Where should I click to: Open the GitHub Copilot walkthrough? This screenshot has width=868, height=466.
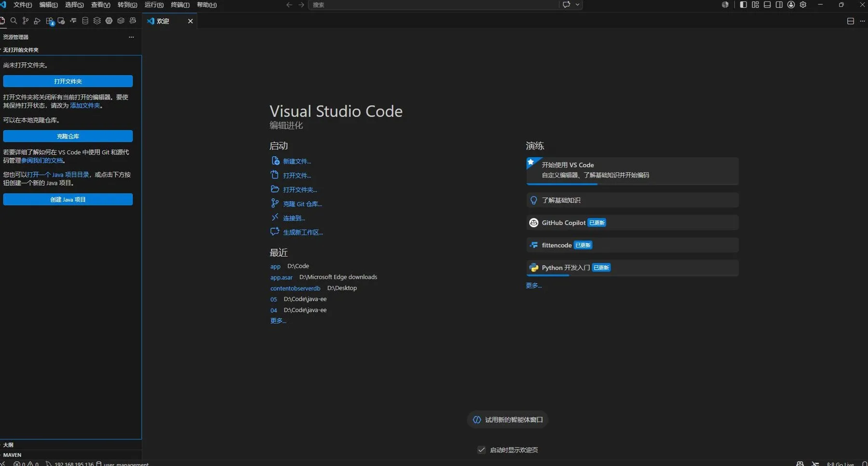[632, 222]
